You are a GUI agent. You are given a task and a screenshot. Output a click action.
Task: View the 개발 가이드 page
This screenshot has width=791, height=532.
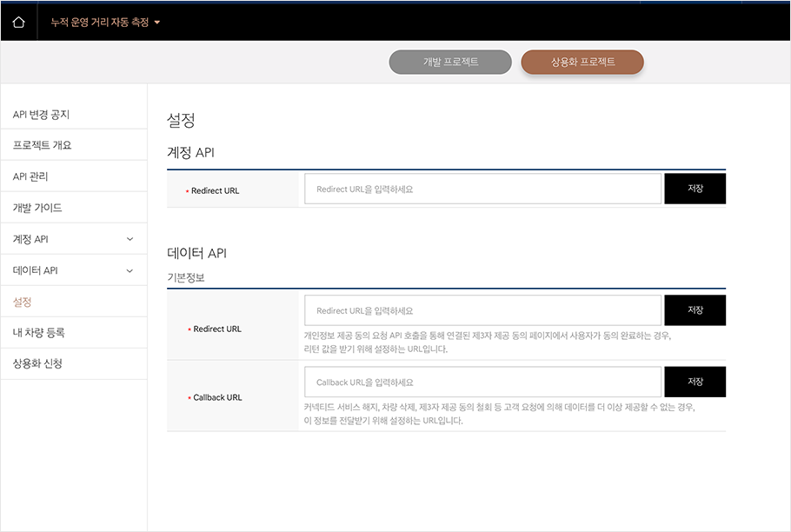(x=37, y=207)
